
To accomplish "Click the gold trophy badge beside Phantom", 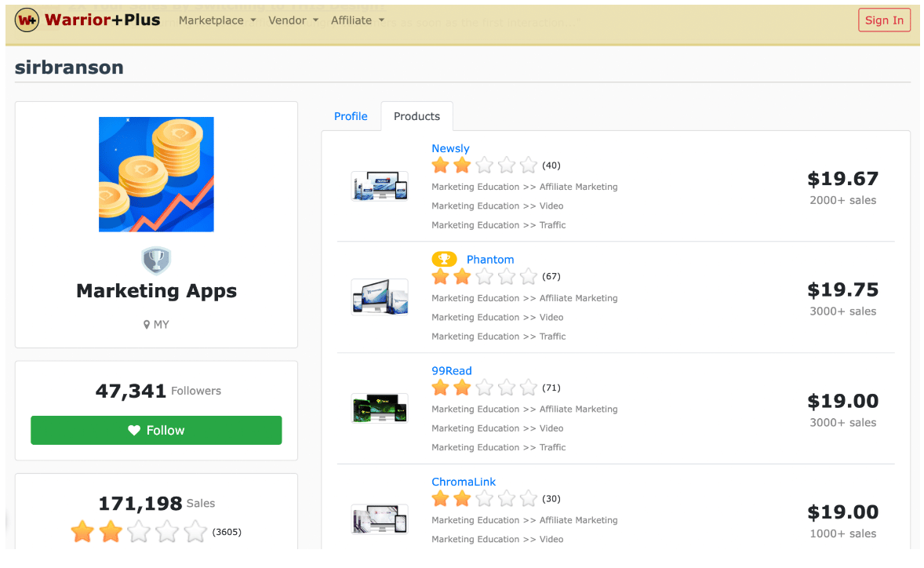I will coord(444,259).
